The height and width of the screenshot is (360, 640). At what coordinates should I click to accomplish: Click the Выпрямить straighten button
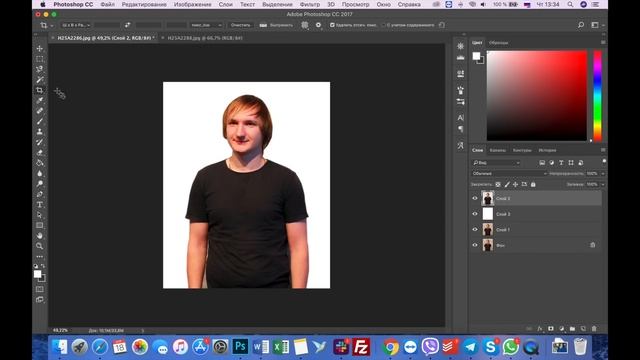click(x=277, y=25)
